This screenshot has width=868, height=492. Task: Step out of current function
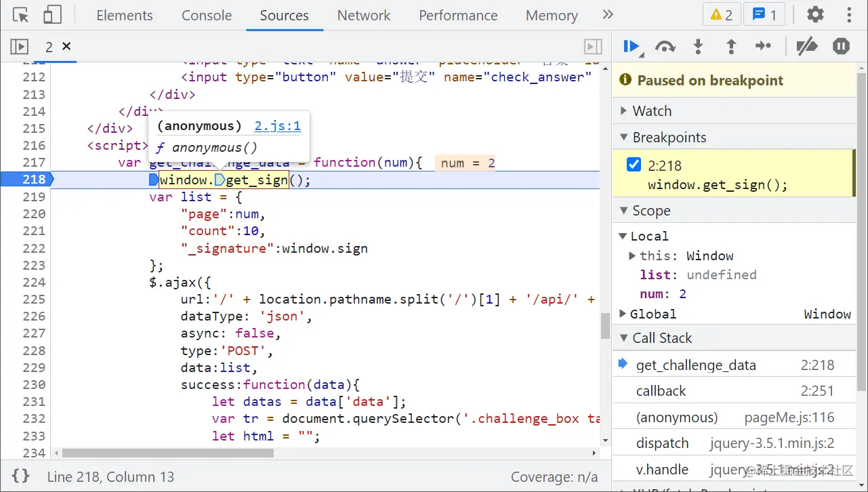coord(731,47)
